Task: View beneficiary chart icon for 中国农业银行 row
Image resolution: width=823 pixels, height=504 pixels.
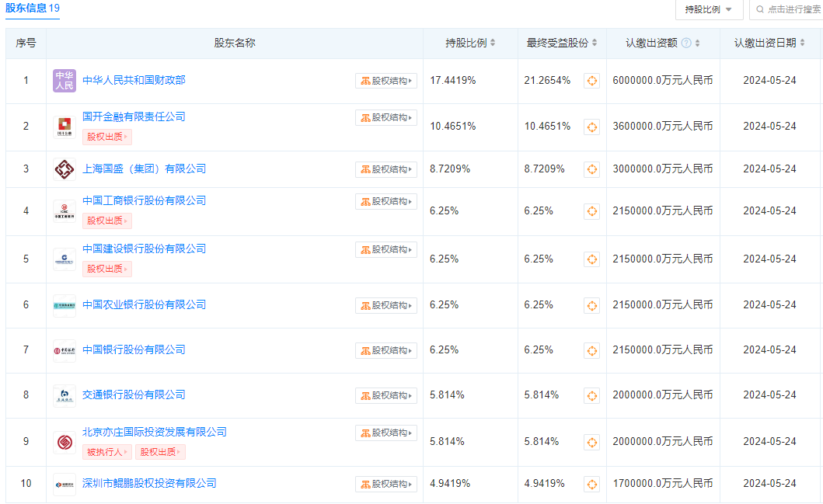Action: (592, 306)
